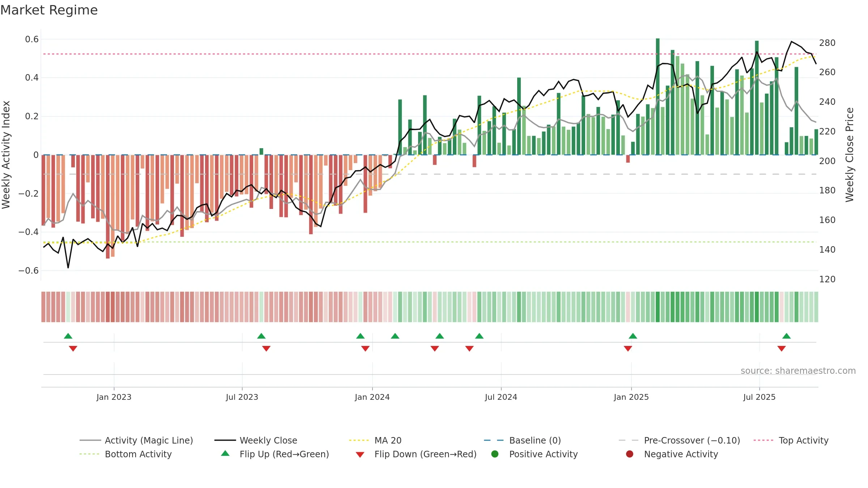This screenshot has width=868, height=488.
Task: Click the 0.6 left axis tick label
Action: coord(32,39)
